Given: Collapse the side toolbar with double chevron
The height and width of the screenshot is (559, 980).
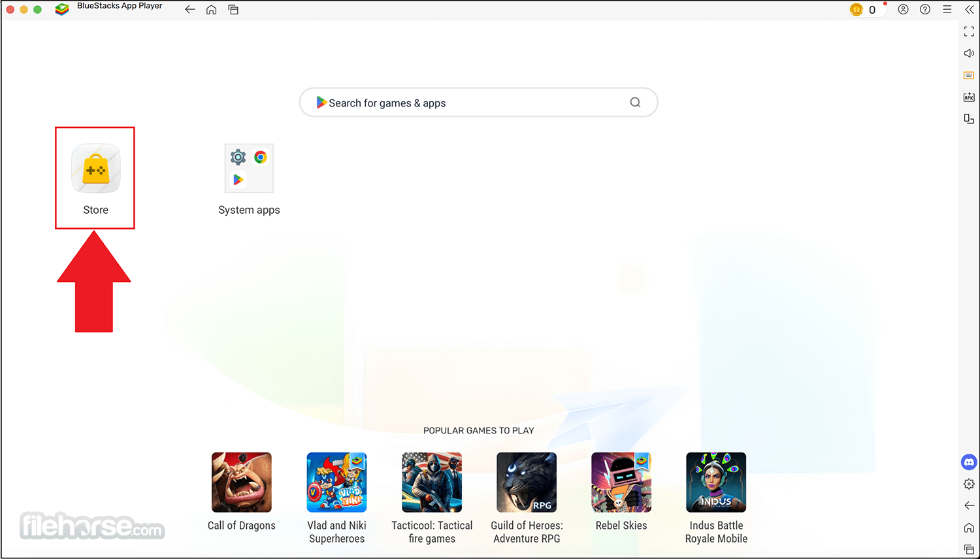Looking at the screenshot, I should 970,10.
